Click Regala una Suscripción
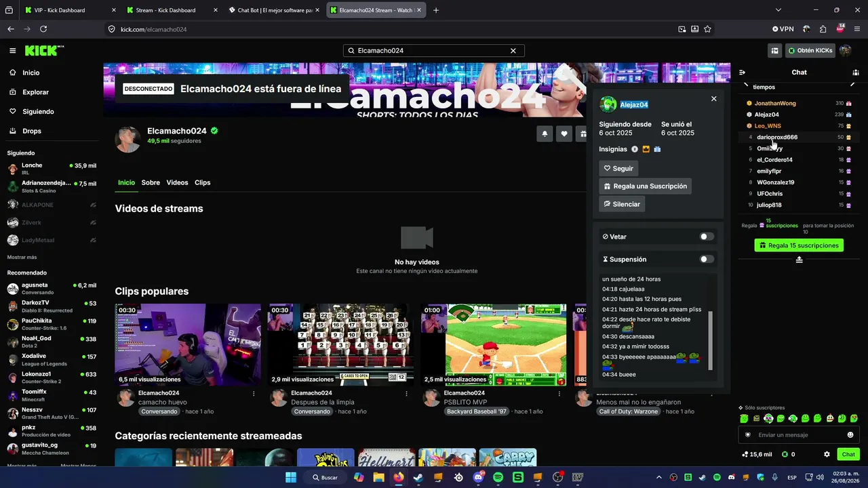This screenshot has width=868, height=488. click(x=646, y=186)
